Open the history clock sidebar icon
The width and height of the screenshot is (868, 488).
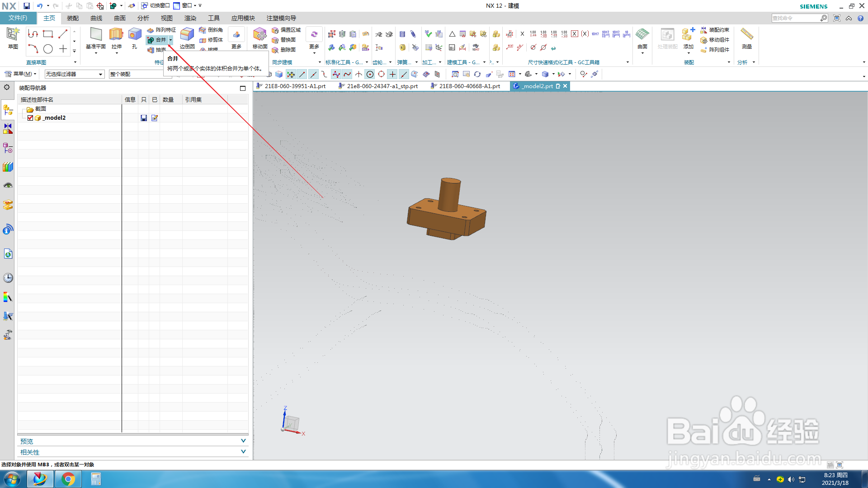[8, 278]
